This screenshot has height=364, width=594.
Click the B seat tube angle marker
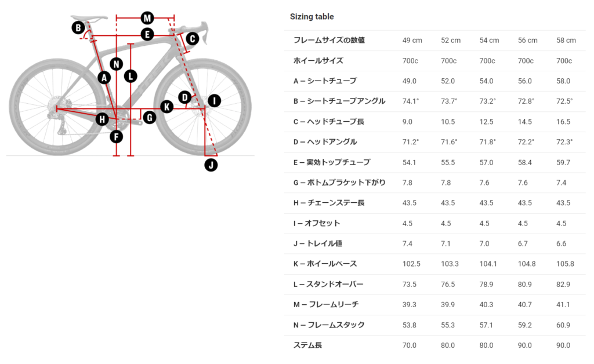(x=78, y=27)
